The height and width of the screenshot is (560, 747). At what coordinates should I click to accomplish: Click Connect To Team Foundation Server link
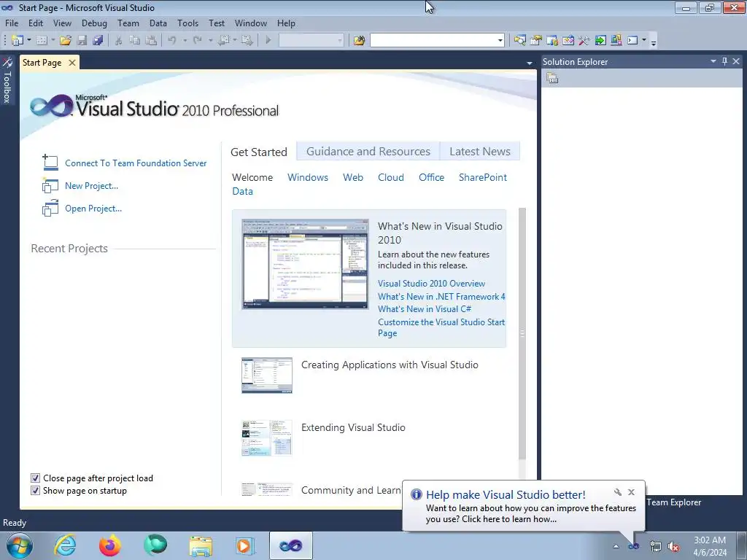point(136,163)
